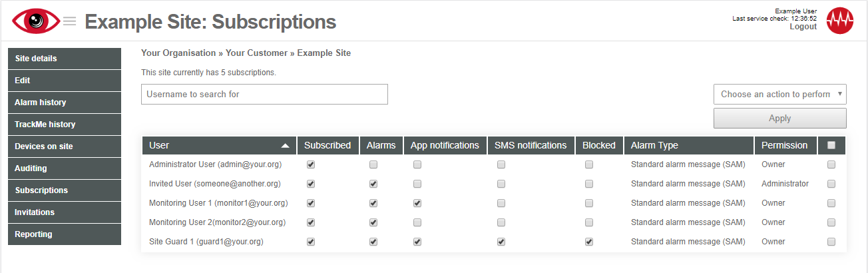Click Last service check timestamp

tap(774, 19)
